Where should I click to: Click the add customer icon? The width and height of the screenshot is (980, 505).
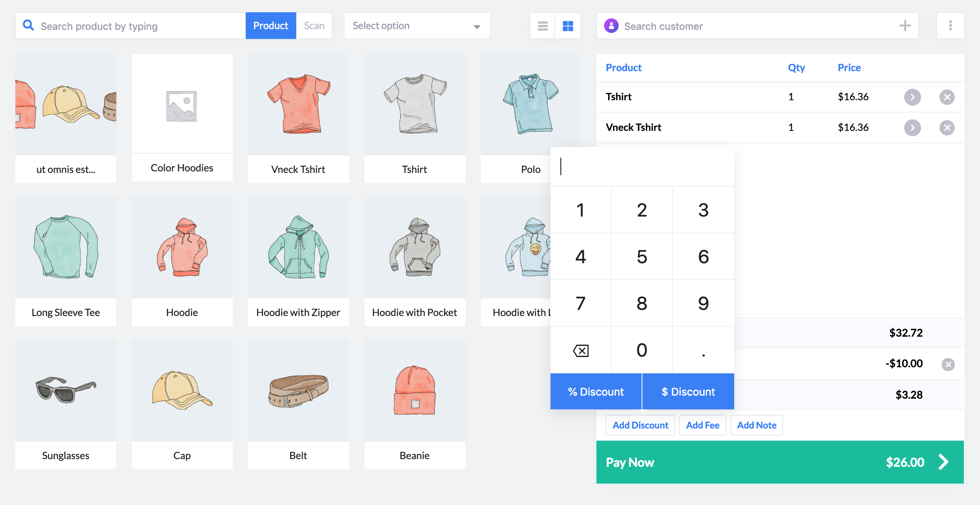pyautogui.click(x=905, y=26)
